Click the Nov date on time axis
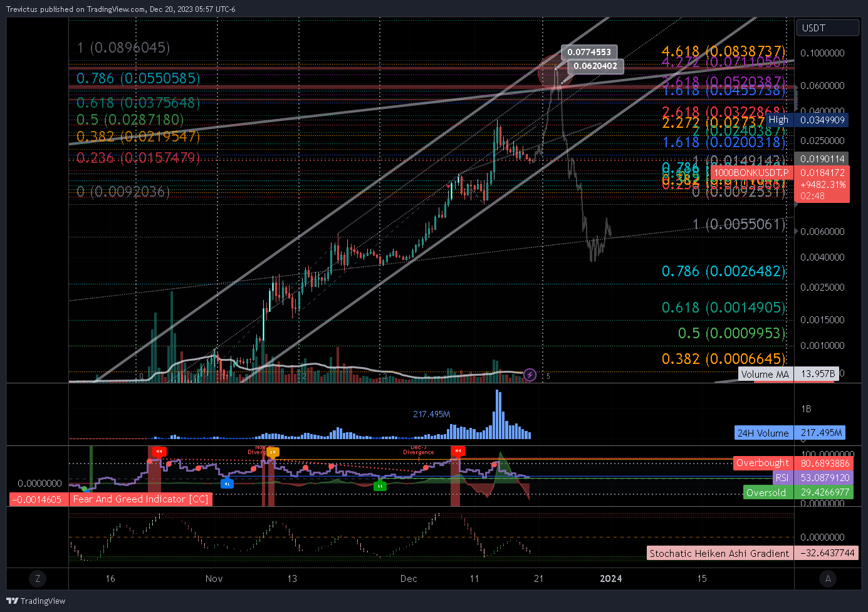The width and height of the screenshot is (868, 612). pyautogui.click(x=214, y=578)
